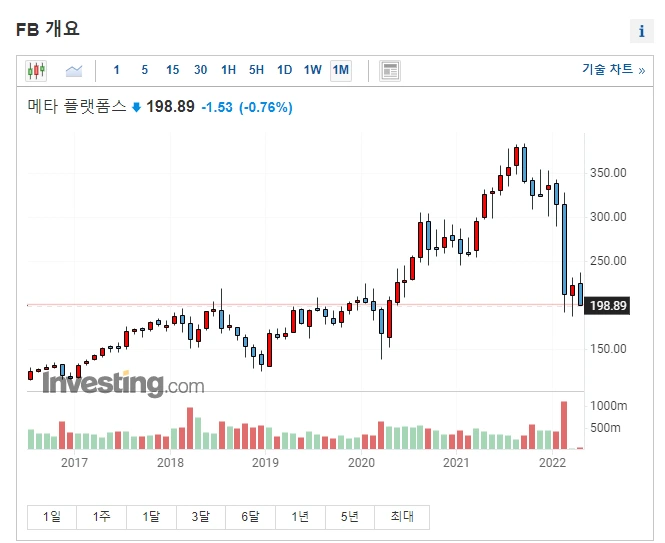Select the 1W interval
The image size is (665, 543).
313,70
